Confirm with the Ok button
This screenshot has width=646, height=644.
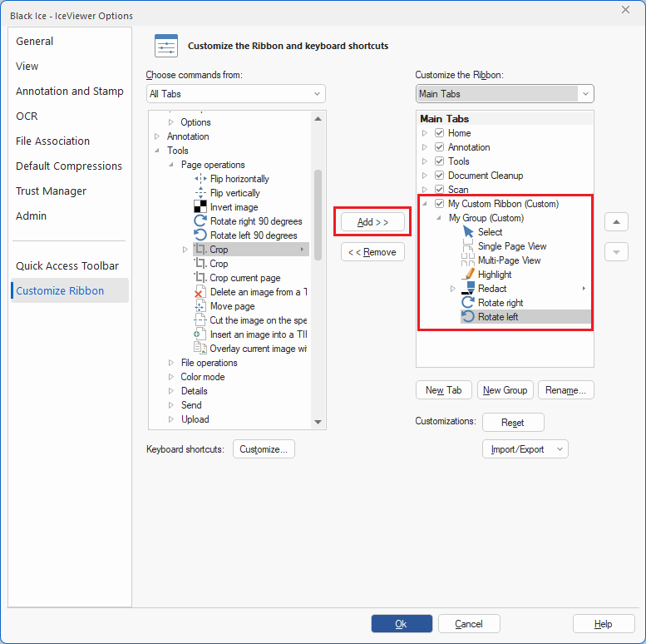pos(402,624)
